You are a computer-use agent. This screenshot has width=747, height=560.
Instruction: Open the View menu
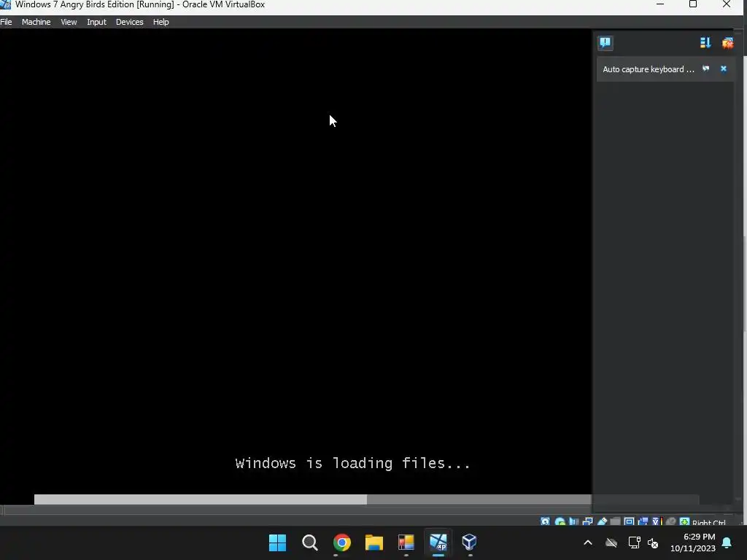coord(69,22)
